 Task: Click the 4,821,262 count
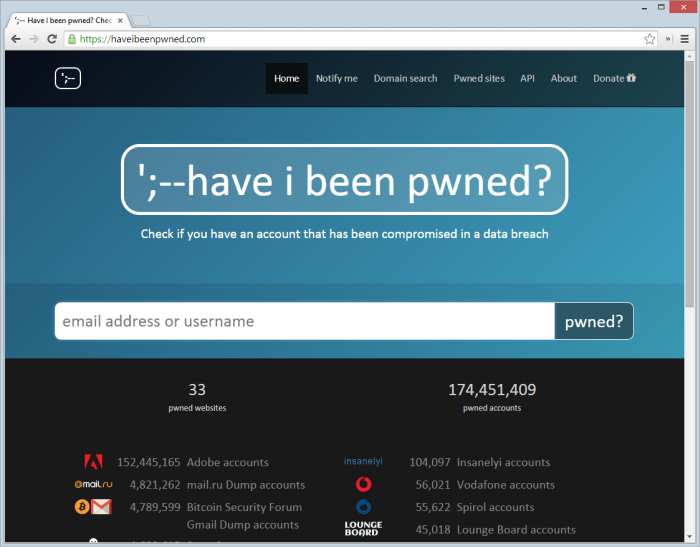tap(155, 485)
